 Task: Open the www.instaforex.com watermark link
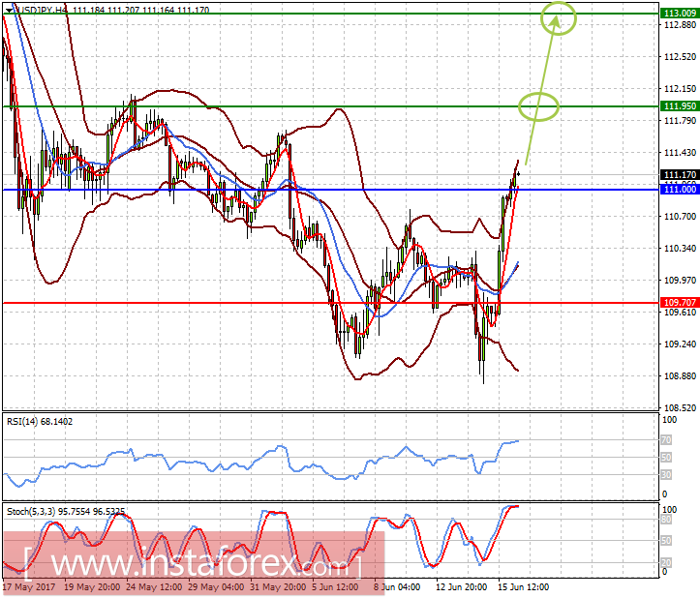coord(193,564)
